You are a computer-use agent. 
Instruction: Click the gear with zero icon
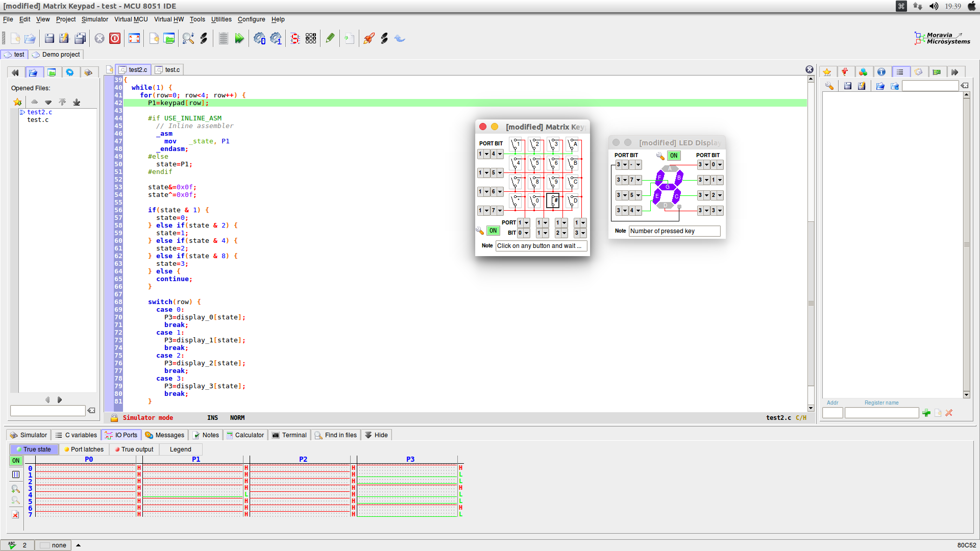coord(259,39)
